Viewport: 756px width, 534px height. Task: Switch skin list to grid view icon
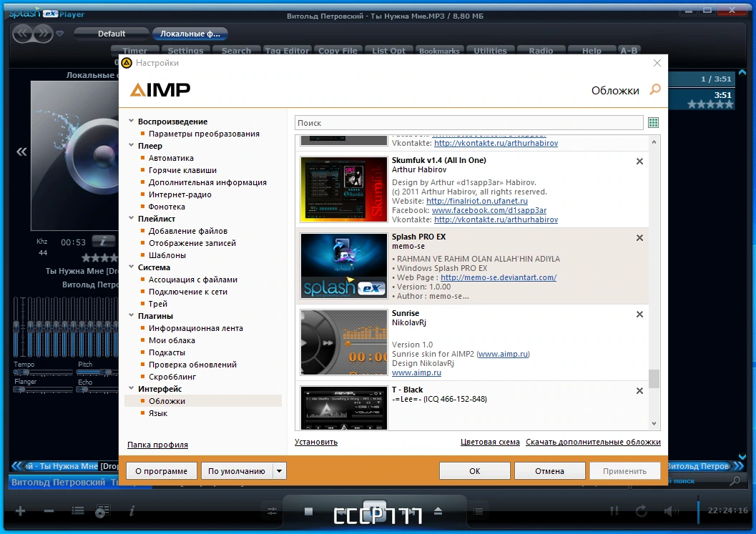coord(653,122)
